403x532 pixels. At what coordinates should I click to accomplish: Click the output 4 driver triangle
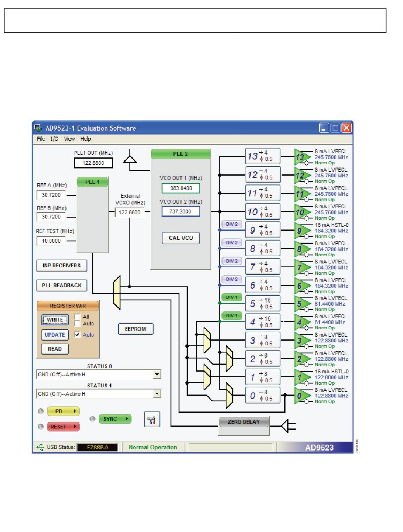(302, 322)
